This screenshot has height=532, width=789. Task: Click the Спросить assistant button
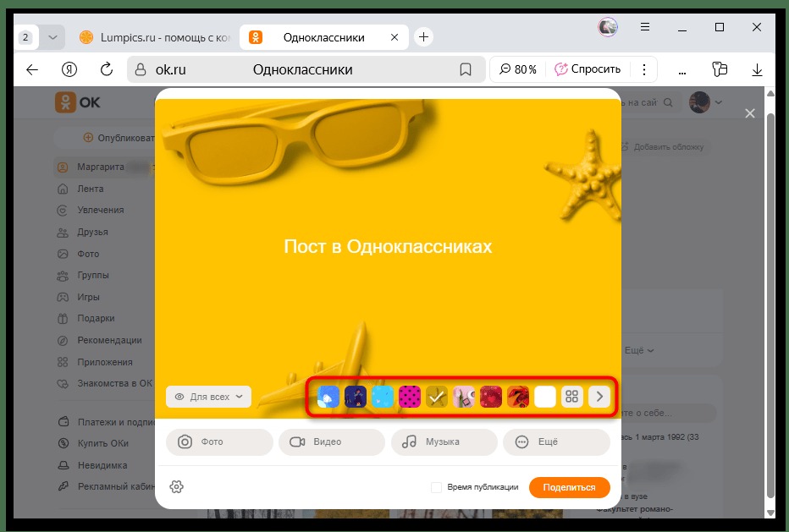click(588, 69)
